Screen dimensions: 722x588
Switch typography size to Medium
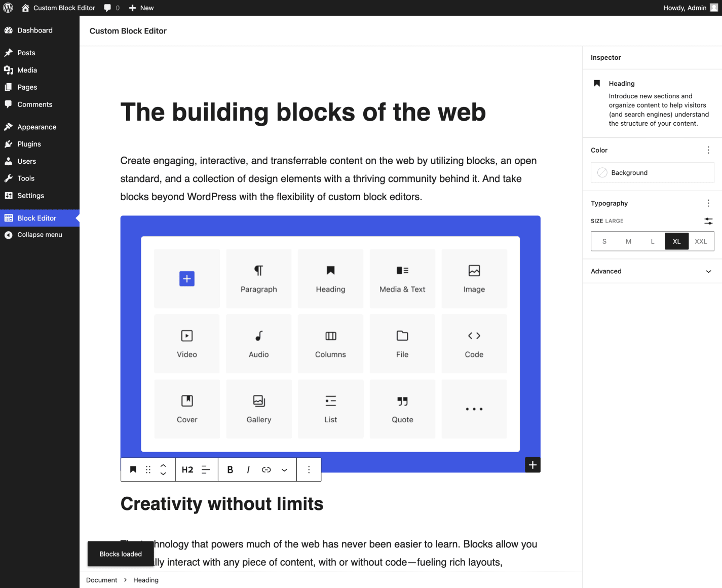coord(628,241)
